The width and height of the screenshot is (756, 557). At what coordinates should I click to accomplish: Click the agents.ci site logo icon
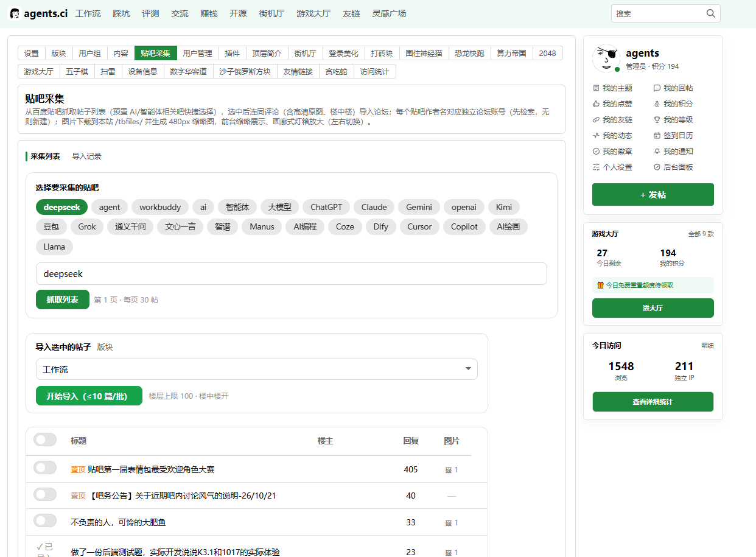(x=15, y=13)
